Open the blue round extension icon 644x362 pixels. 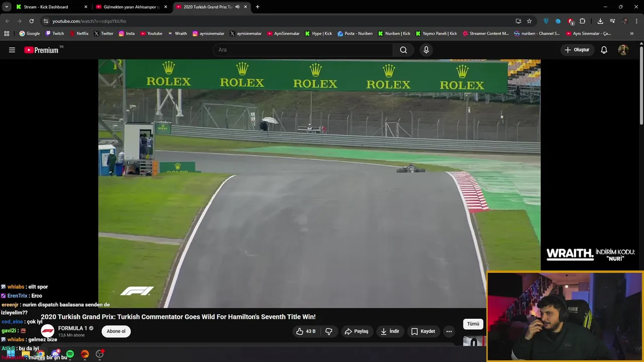tap(558, 21)
